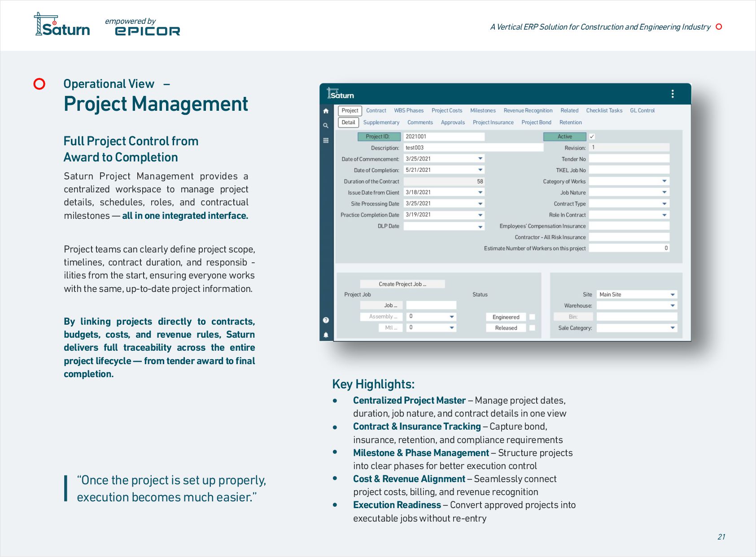Switch to the Related tab
Viewport: 756px width, 557px height.
pyautogui.click(x=569, y=111)
